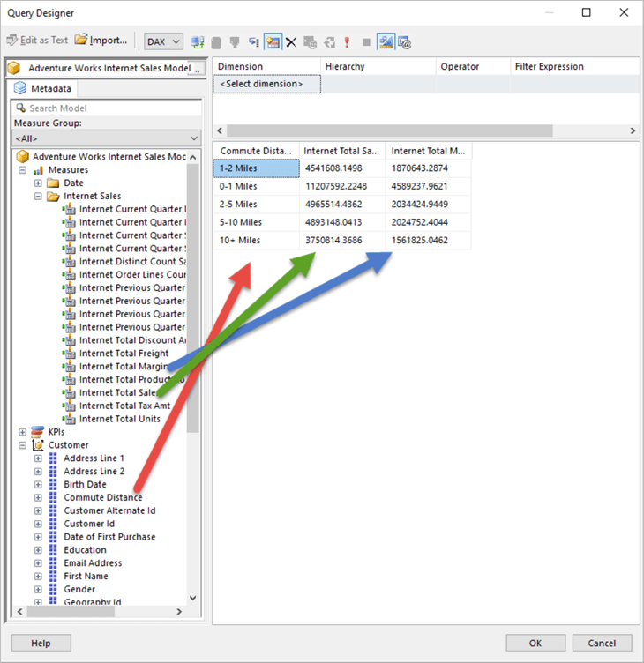Screen dimensions: 644x663
Task: Click the <Select dimension> filter cell
Action: coord(266,84)
